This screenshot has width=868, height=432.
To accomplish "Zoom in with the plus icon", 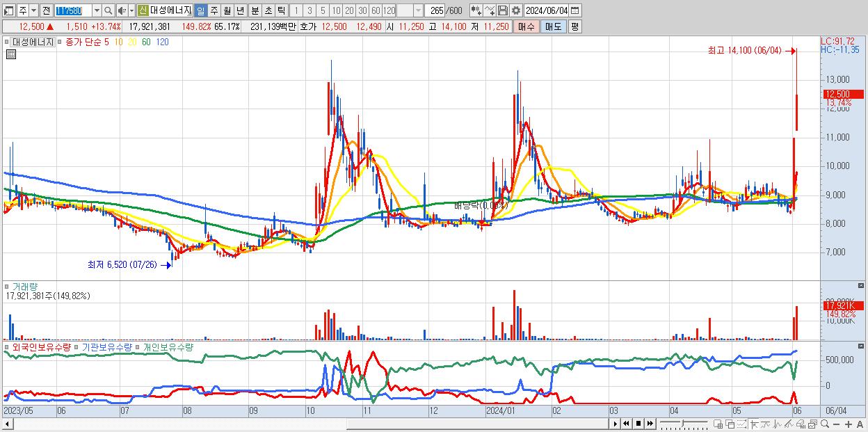I will click(849, 424).
